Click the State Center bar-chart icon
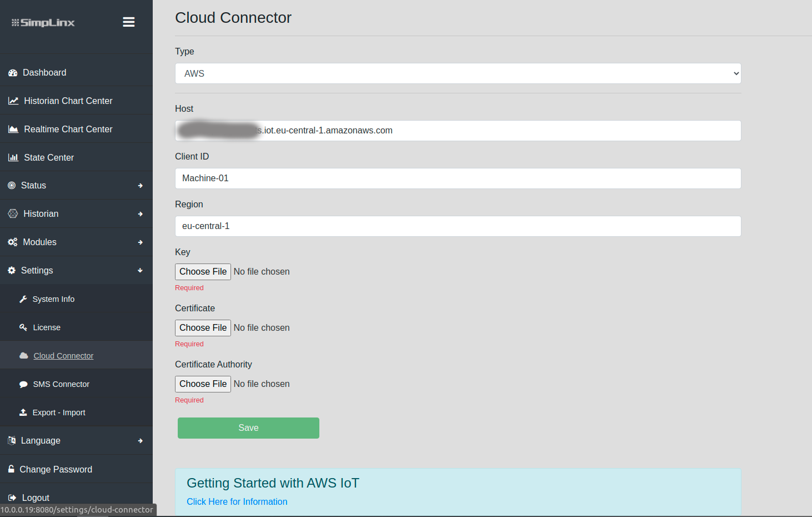Screen dimensions: 812x517 (x=13, y=158)
